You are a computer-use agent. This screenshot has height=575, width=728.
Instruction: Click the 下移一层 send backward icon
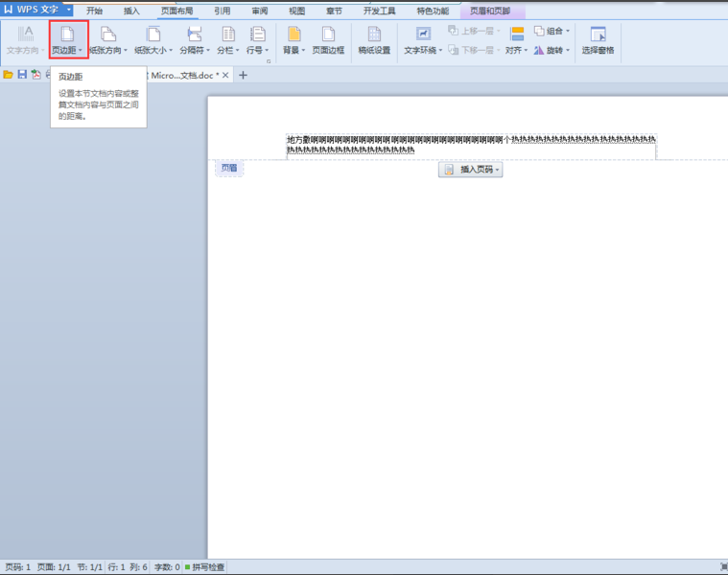[x=453, y=50]
